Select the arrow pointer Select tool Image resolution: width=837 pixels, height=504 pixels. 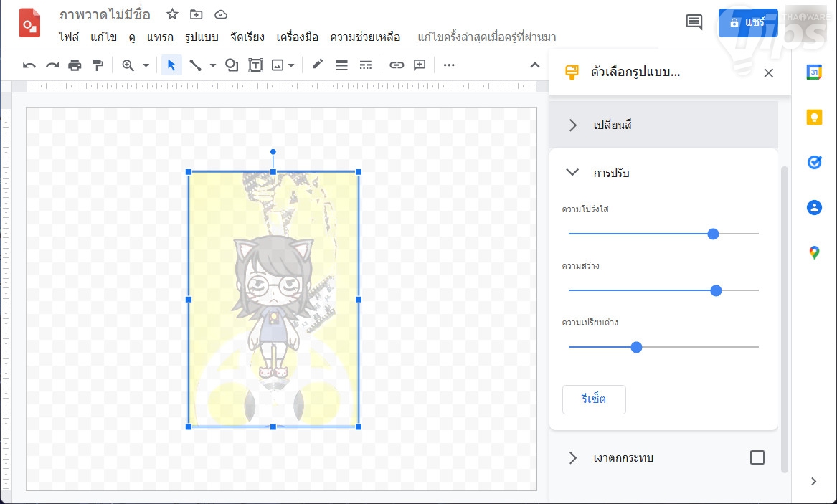(x=171, y=65)
